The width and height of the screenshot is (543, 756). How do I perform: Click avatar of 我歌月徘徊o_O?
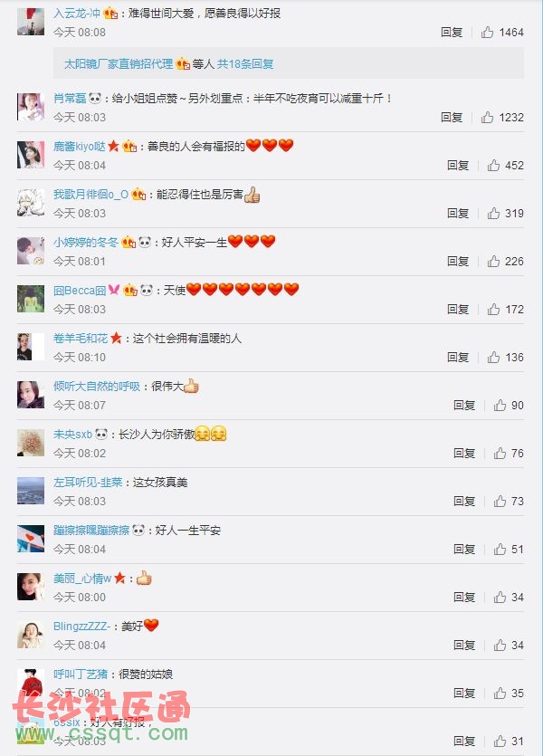tap(31, 203)
